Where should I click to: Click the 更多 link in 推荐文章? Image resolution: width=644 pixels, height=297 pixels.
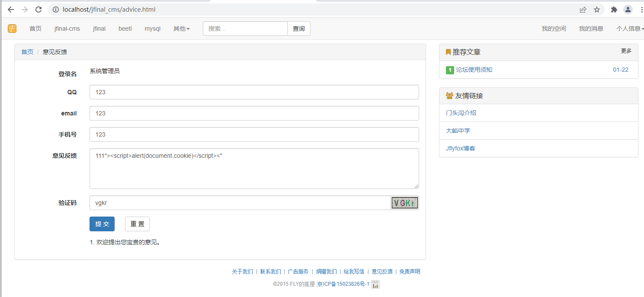626,51
